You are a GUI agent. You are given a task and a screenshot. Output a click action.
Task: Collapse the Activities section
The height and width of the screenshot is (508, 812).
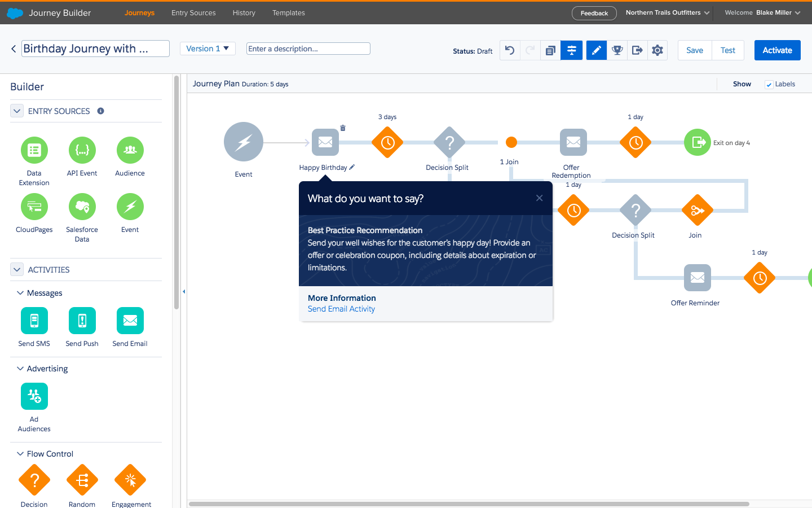click(x=17, y=270)
